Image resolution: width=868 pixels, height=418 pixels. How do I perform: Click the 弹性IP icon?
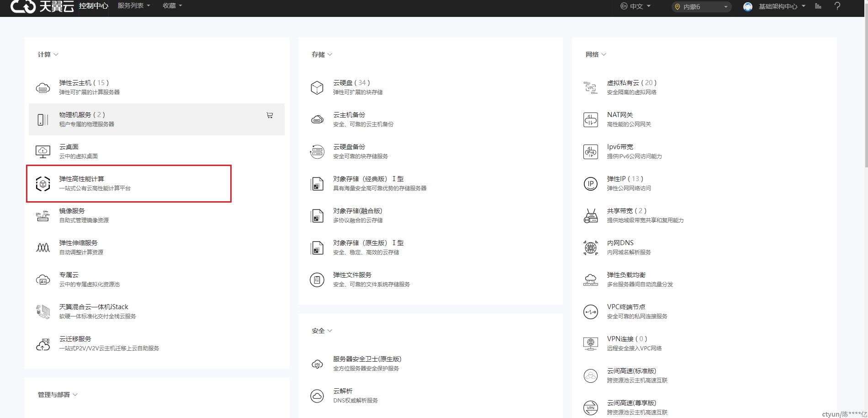[x=590, y=183]
